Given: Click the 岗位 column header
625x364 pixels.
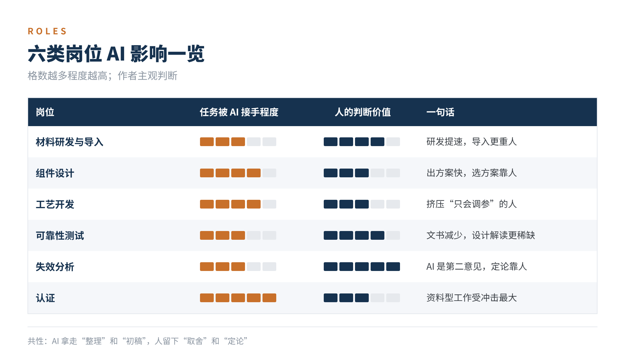Looking at the screenshot, I should [45, 112].
